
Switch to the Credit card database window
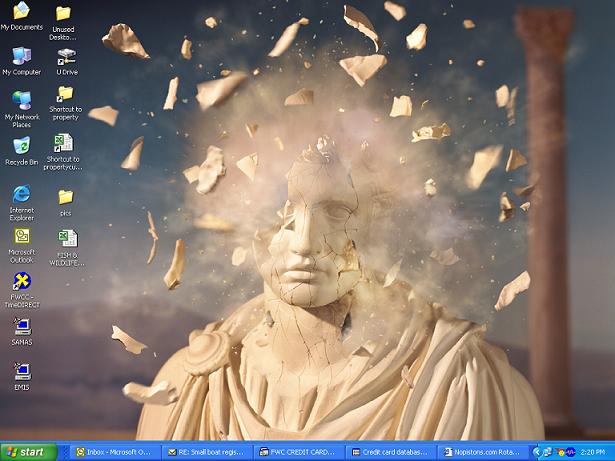click(x=391, y=452)
